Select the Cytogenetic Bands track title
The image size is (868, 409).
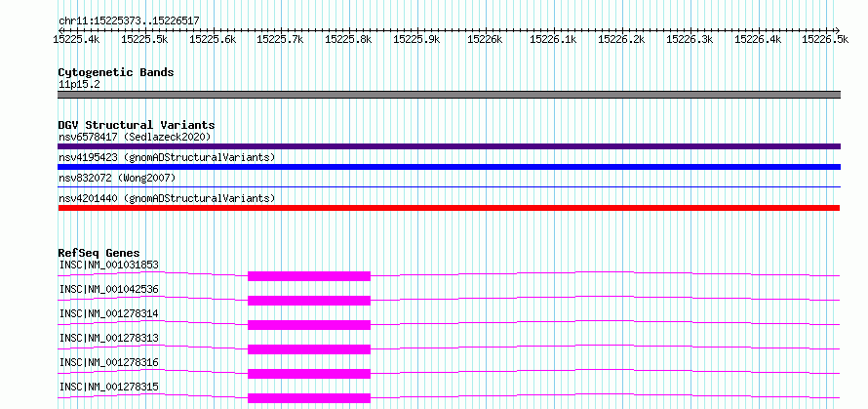point(116,72)
